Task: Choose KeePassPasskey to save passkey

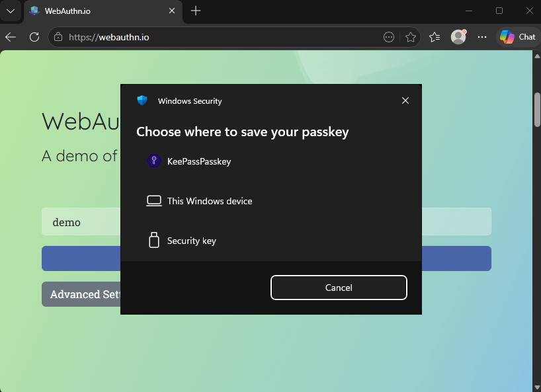Action: pos(271,161)
